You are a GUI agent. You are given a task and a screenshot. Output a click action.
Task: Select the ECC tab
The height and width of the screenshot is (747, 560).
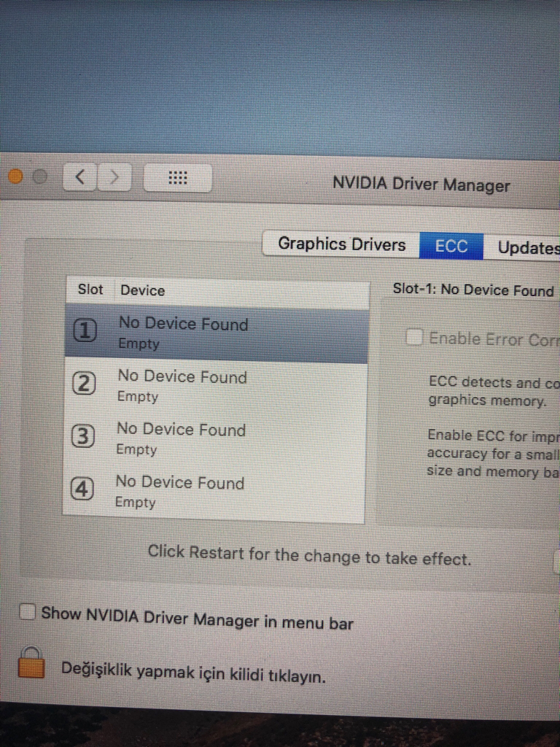451,247
